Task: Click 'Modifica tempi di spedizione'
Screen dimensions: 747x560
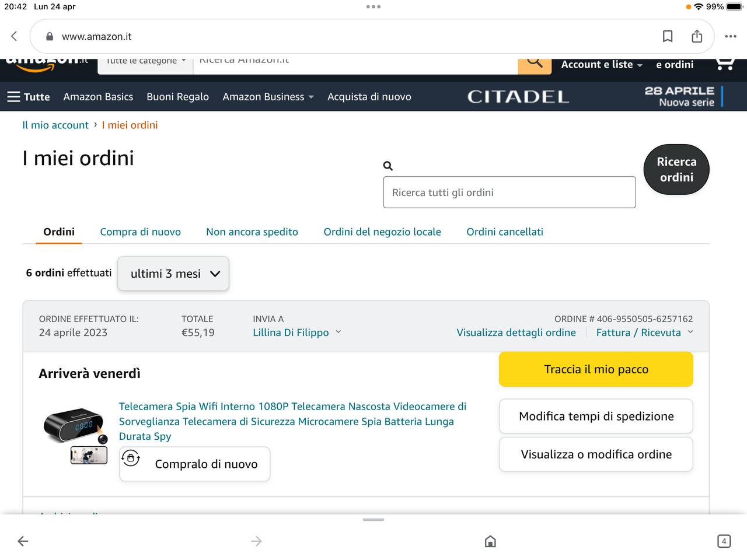Action: click(x=596, y=416)
